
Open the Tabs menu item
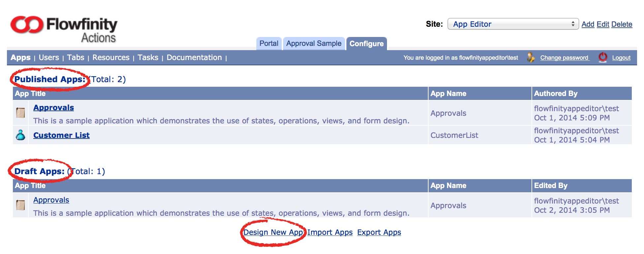click(x=76, y=57)
